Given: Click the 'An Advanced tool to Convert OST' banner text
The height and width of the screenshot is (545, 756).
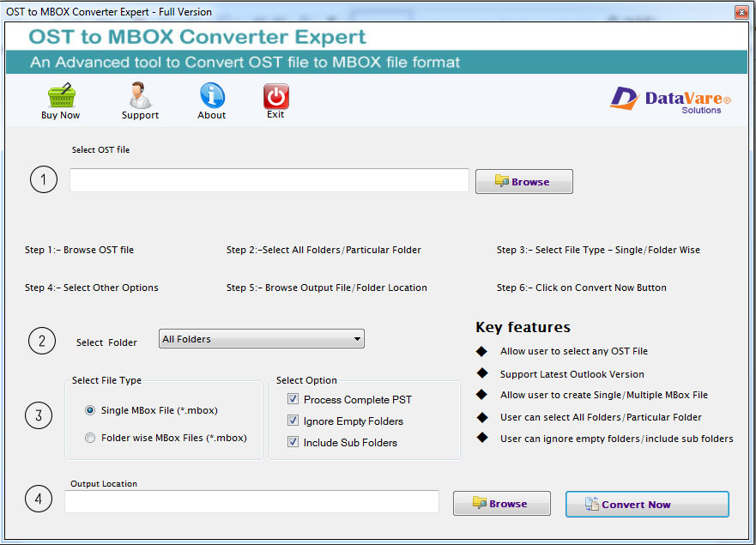Looking at the screenshot, I should pos(245,62).
